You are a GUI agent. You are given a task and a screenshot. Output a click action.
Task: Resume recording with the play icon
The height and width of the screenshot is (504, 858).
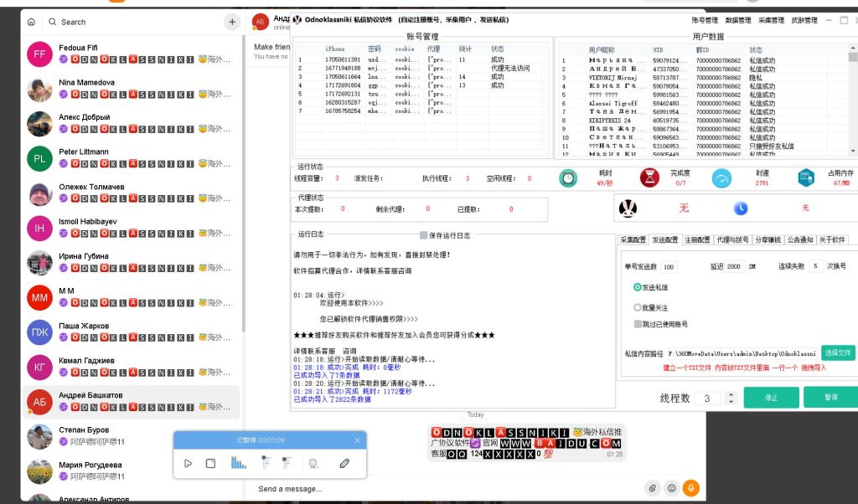[x=189, y=463]
